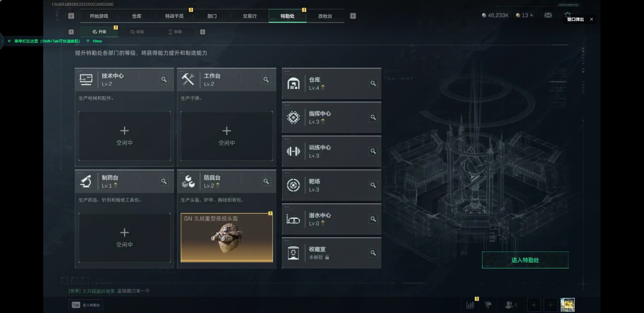644x313 pixels.
Task: Click the magnifier icon on 技术中心 card
Action: coord(164,79)
